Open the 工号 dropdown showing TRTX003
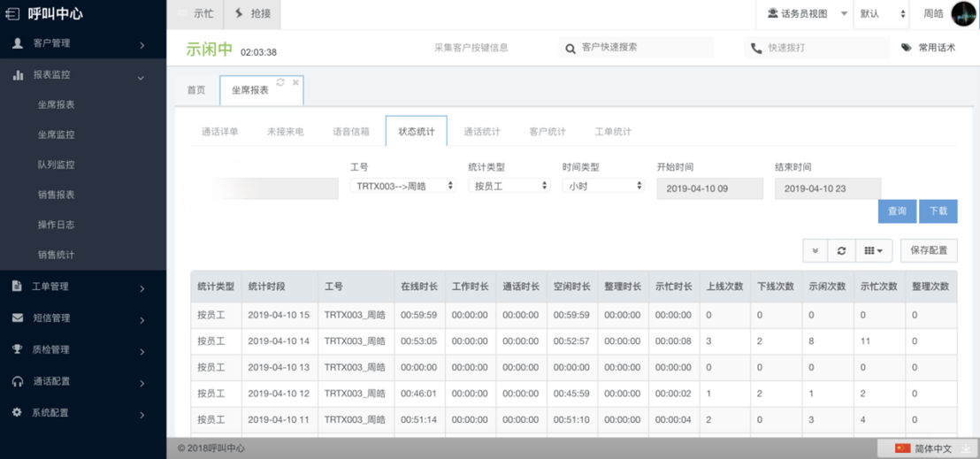 point(402,187)
